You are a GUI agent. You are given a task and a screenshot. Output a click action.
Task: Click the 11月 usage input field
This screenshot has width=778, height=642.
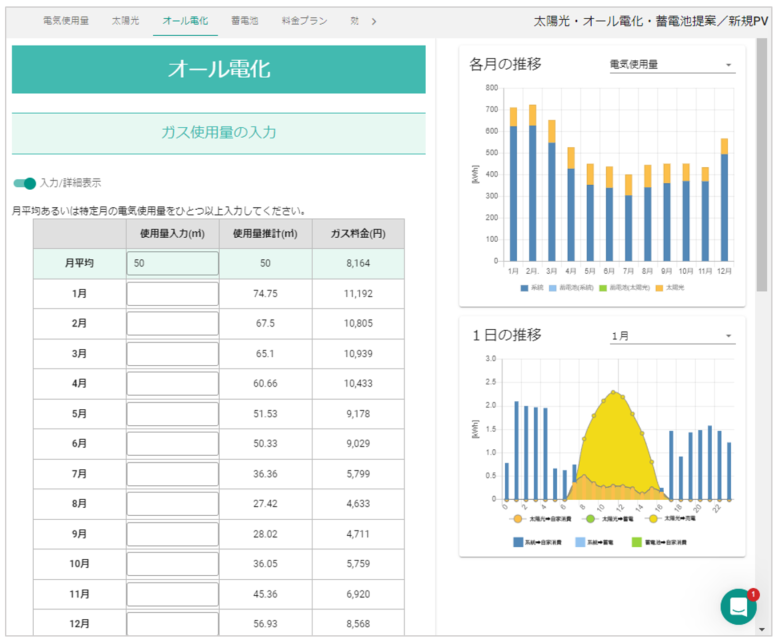coord(172,594)
